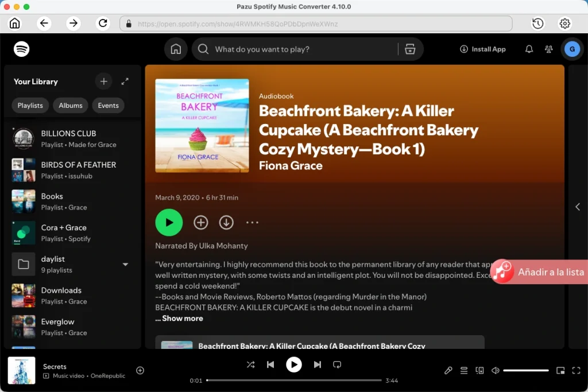Reload the current Spotify page
588x392 pixels.
coord(103,23)
